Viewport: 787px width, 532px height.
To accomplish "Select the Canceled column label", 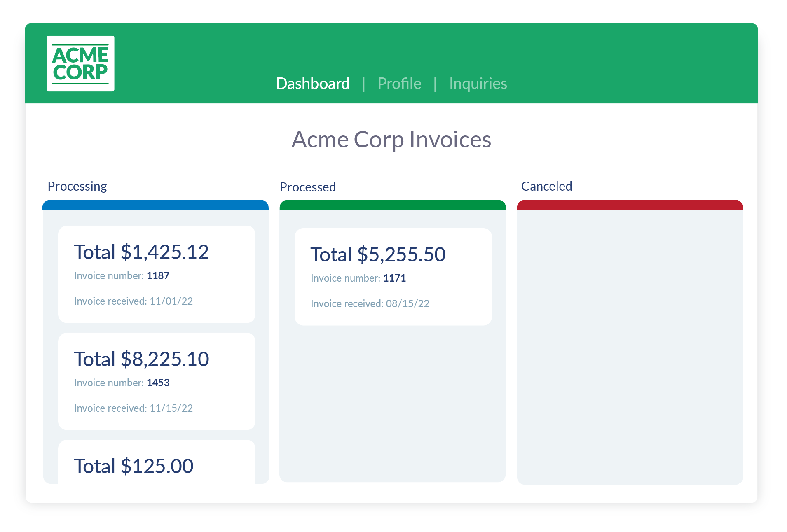I will (546, 186).
